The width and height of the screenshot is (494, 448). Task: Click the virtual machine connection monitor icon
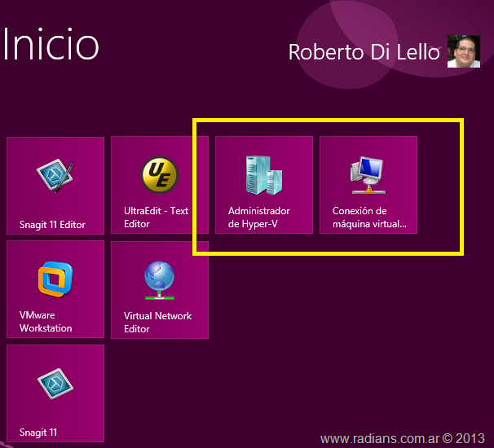(x=368, y=174)
